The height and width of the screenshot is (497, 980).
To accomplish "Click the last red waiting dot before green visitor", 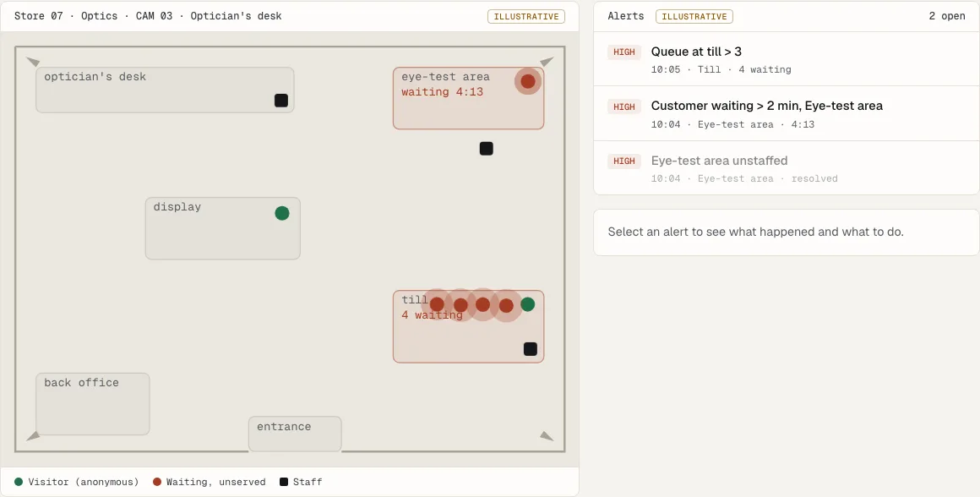I will coord(506,306).
